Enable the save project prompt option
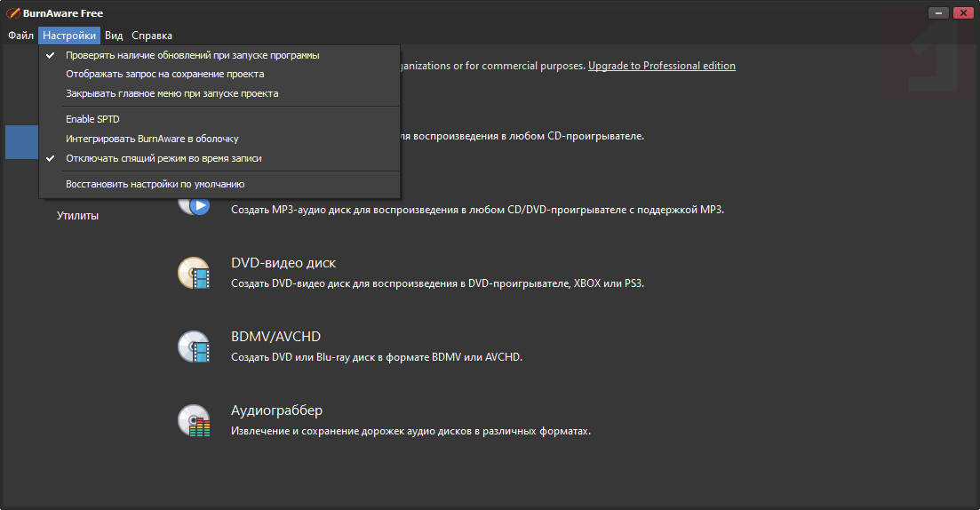Viewport: 980px width, 510px height. coord(164,74)
